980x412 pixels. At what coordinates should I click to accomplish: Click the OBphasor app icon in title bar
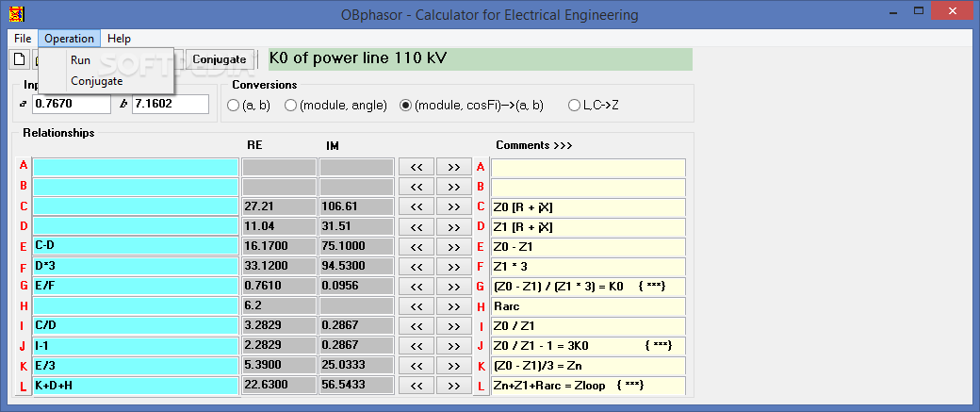click(17, 13)
